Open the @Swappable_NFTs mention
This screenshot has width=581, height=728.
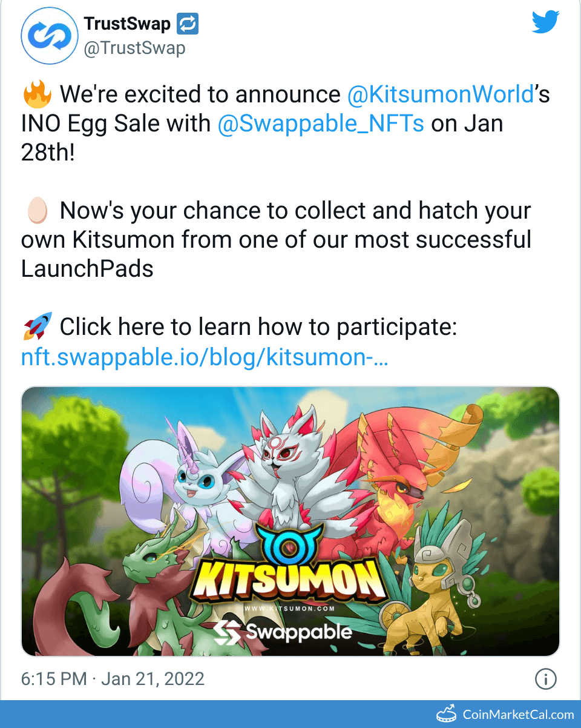click(x=321, y=124)
